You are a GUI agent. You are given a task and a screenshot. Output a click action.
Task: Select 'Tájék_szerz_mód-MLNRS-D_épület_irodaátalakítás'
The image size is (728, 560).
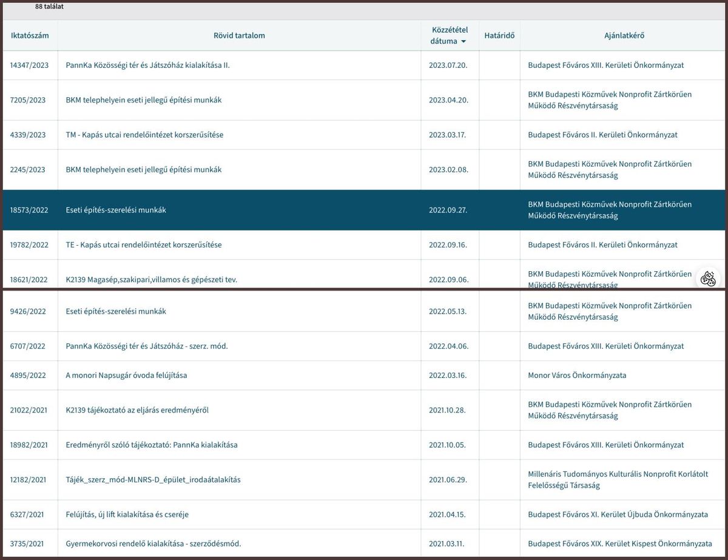pyautogui.click(x=153, y=479)
